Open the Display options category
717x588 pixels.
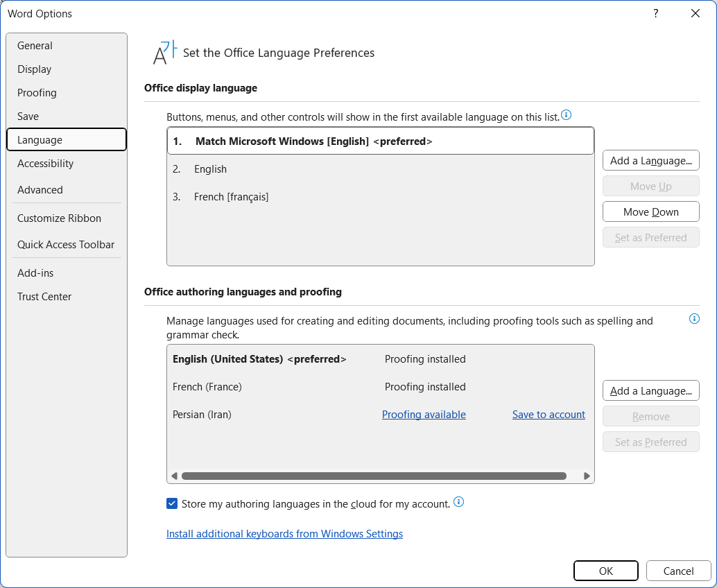point(67,69)
